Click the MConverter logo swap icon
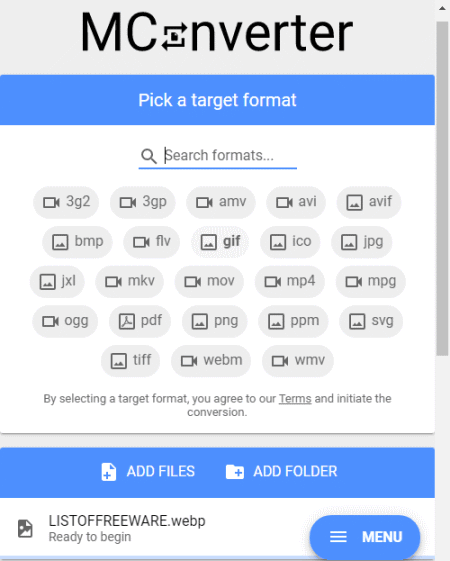The image size is (450, 561). [x=174, y=36]
